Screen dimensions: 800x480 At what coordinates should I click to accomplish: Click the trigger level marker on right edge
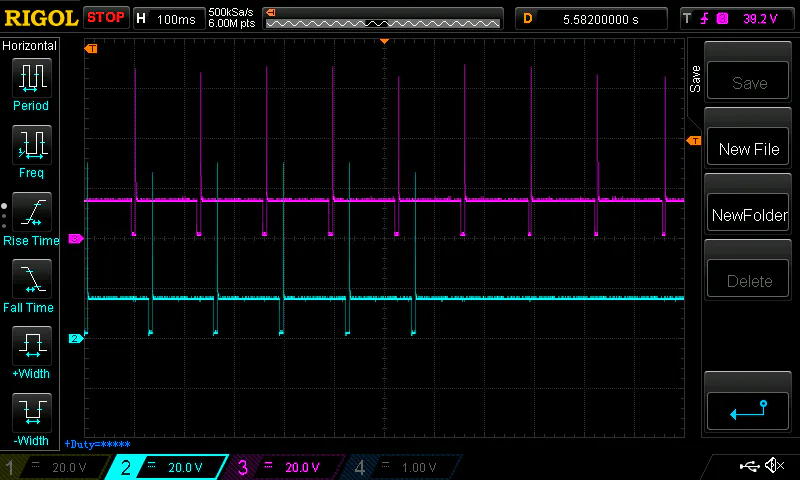point(693,141)
